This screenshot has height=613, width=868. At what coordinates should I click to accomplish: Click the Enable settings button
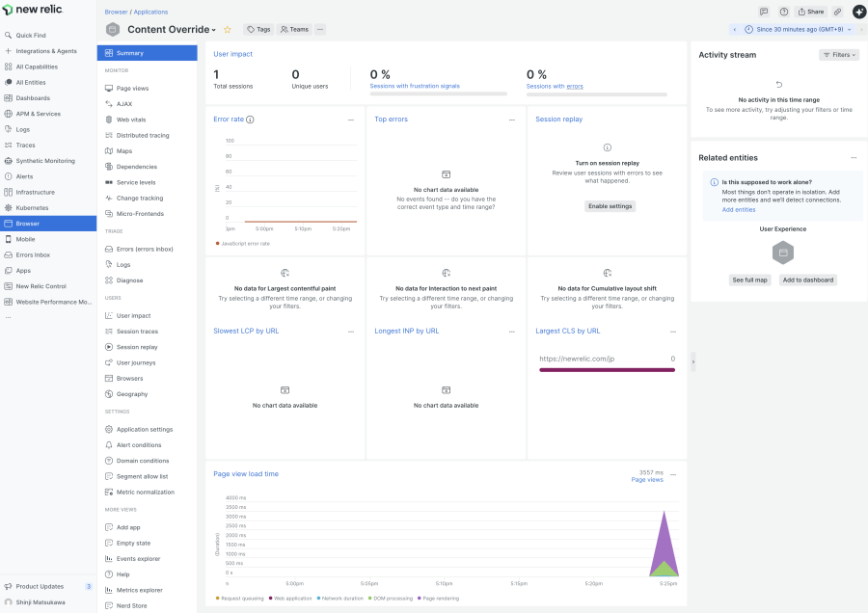pos(610,206)
